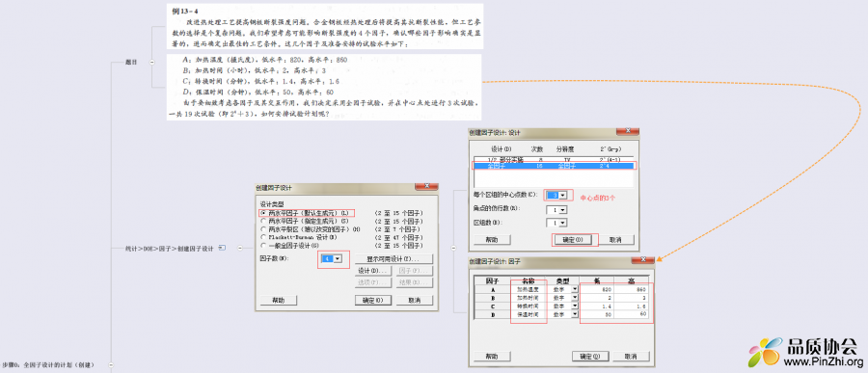Open 设计(D)... button in 创建因子设计 dialog

coord(373,271)
